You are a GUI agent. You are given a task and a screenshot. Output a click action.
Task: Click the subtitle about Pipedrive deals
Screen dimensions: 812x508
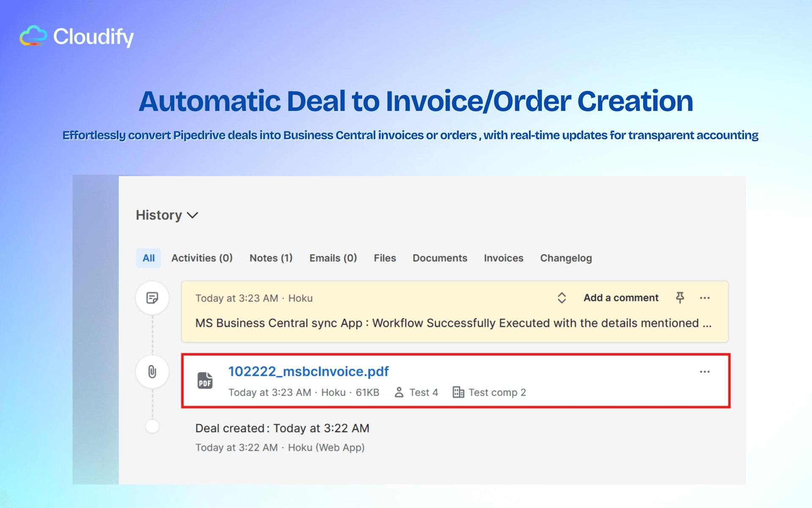(x=410, y=135)
